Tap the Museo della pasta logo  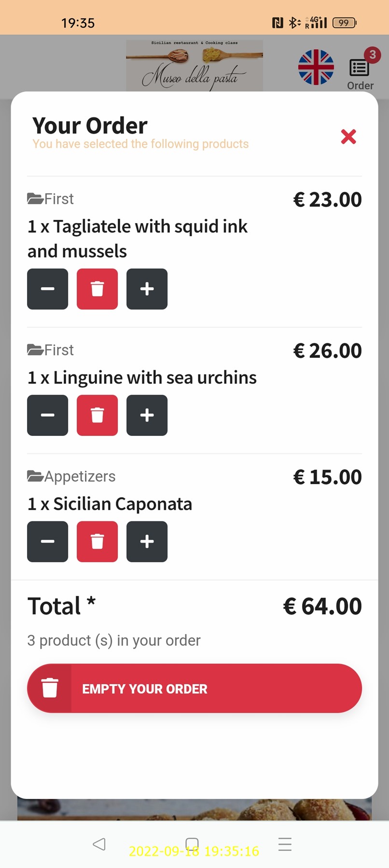click(194, 66)
